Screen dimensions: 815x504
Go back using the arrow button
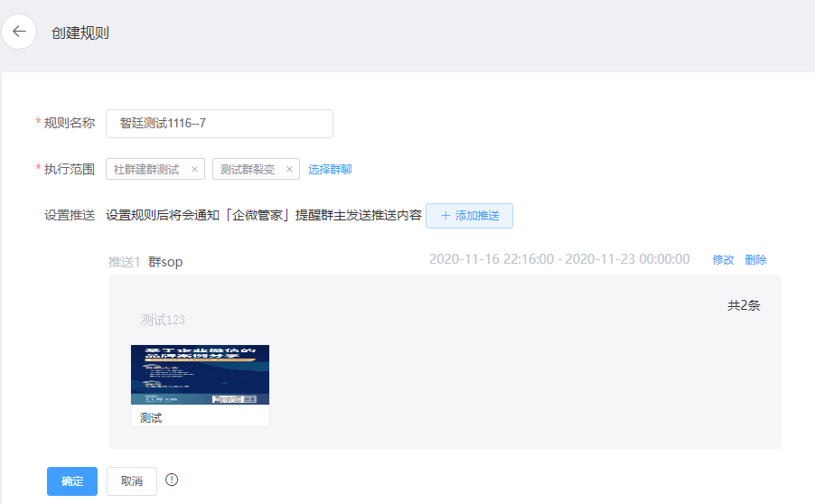pos(19,32)
